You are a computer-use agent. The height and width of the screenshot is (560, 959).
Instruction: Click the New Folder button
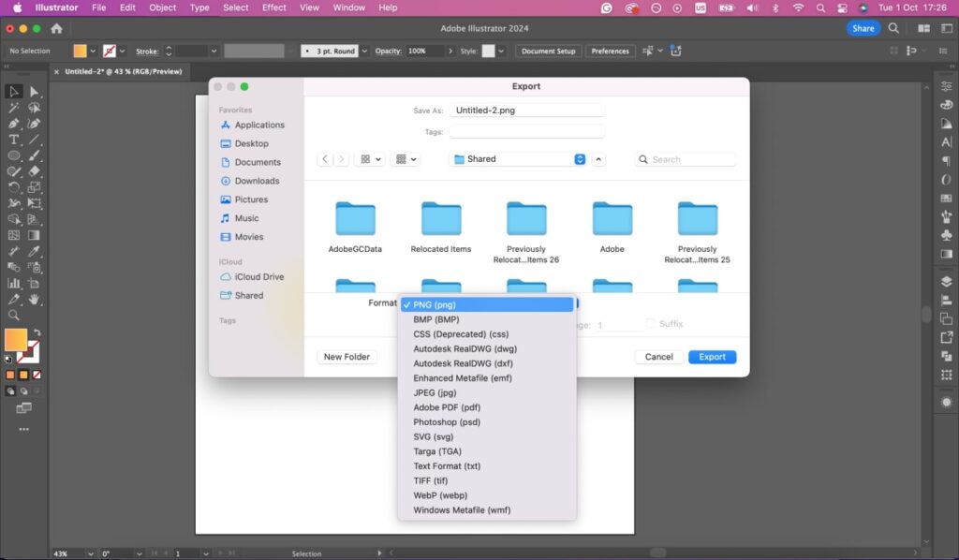347,357
